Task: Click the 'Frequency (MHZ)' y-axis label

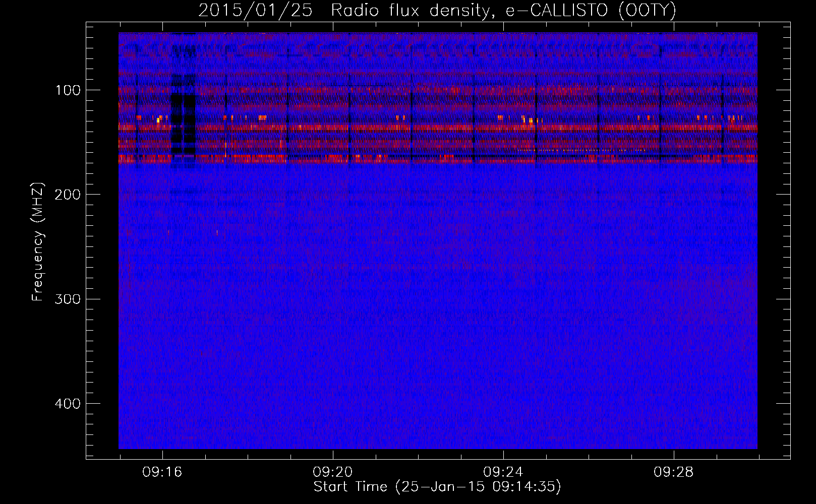Action: tap(38, 242)
